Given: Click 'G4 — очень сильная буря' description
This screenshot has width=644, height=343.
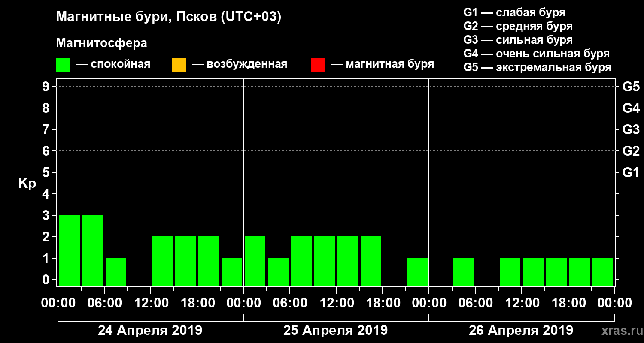Looking at the screenshot, I should (x=536, y=54).
